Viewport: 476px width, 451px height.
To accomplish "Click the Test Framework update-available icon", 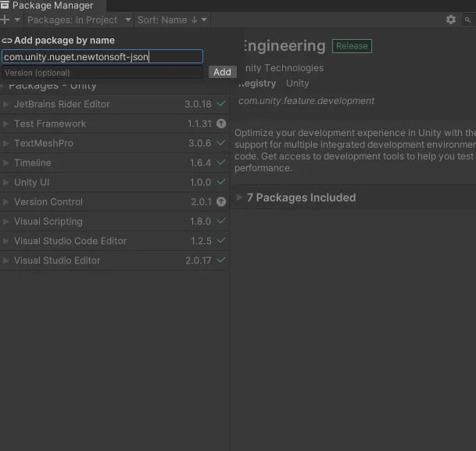I will point(221,123).
